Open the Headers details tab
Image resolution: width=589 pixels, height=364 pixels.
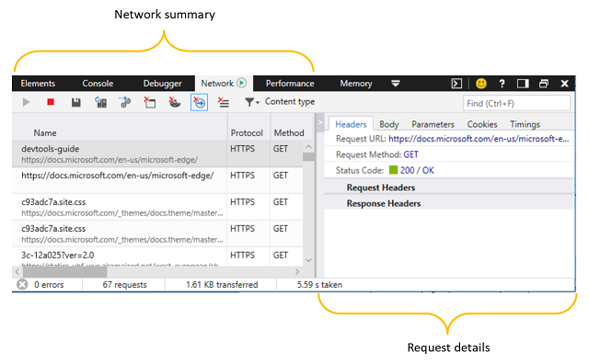coord(351,124)
